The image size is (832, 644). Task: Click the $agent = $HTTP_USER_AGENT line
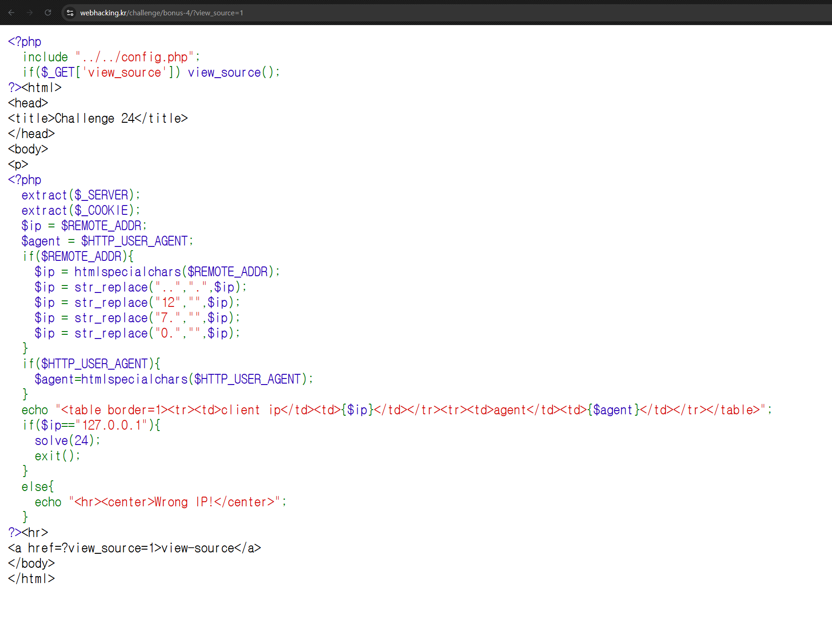coord(107,241)
